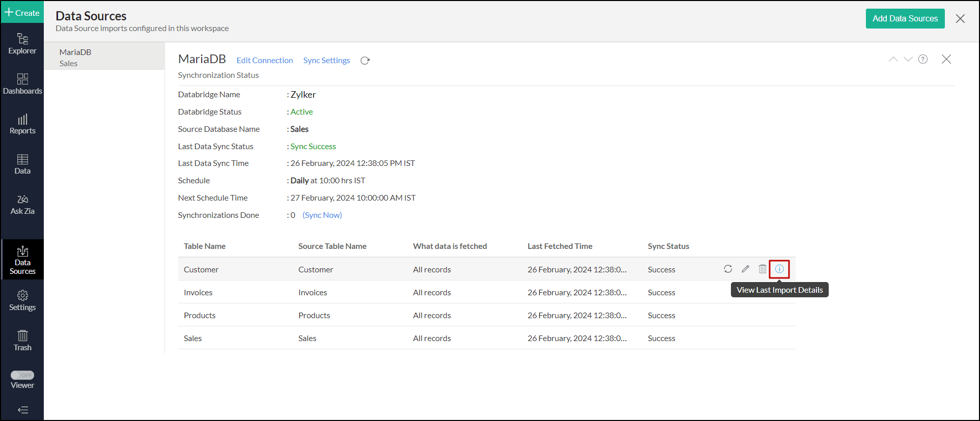Collapse the left sidebar navigation
Screen dimensions: 980x421
coord(22,410)
